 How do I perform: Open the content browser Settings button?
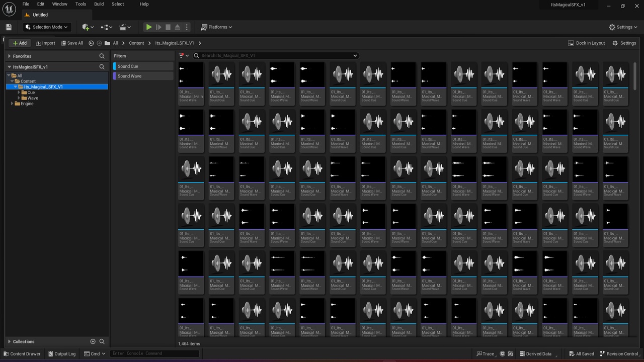(624, 43)
